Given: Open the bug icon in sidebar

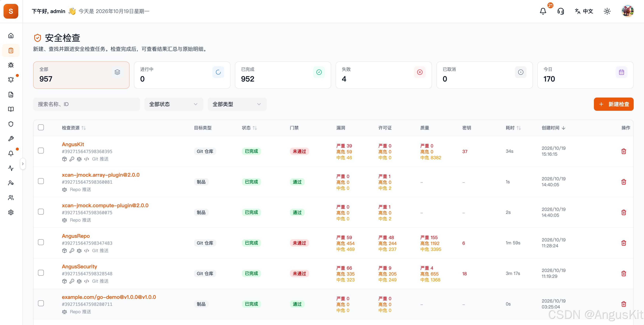Looking at the screenshot, I should (11, 65).
